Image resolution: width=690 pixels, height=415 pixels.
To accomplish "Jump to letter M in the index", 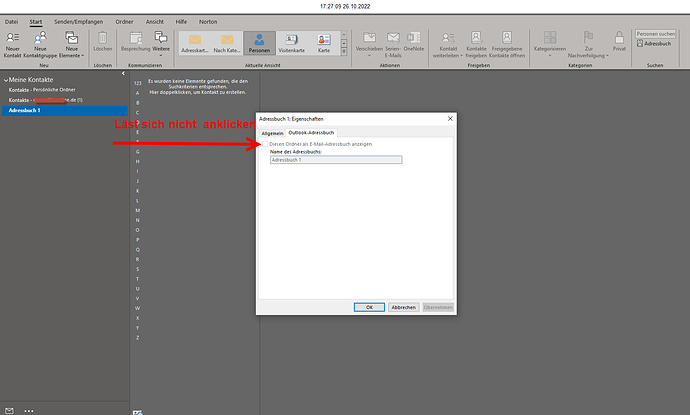I will coord(137,210).
